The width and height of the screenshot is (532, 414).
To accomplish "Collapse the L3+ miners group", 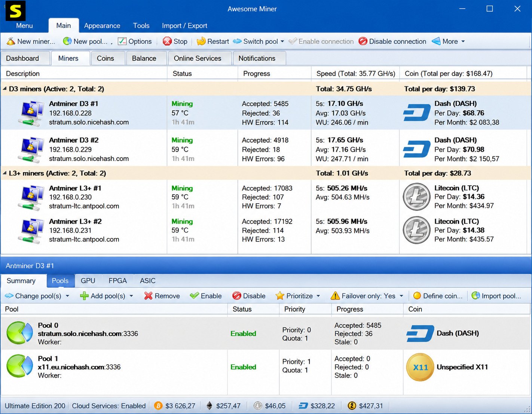I will (x=5, y=173).
